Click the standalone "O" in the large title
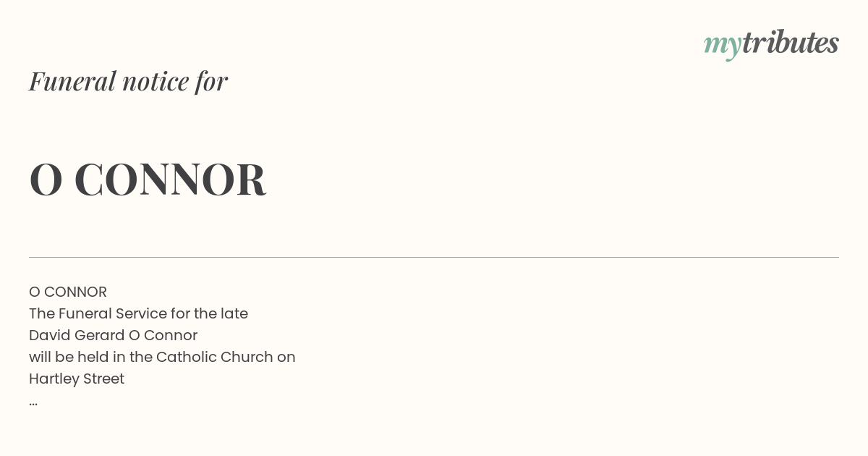This screenshot has height=456, width=868. tap(46, 180)
